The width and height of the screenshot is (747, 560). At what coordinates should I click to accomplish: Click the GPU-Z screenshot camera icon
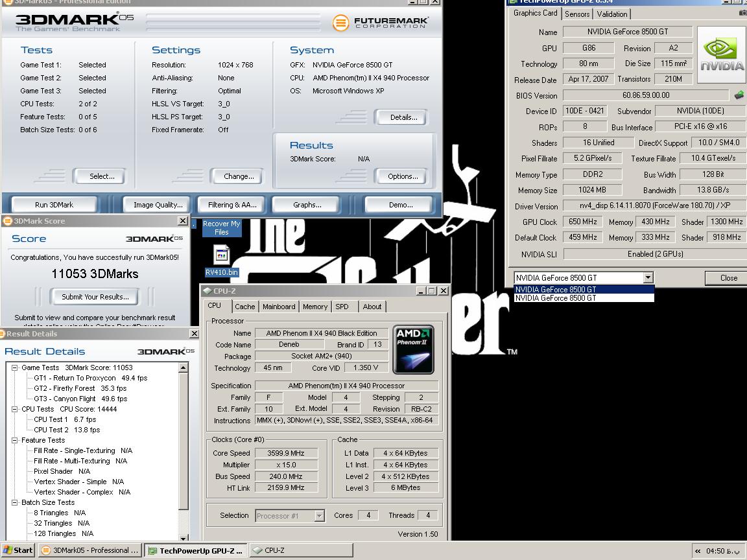[x=742, y=13]
